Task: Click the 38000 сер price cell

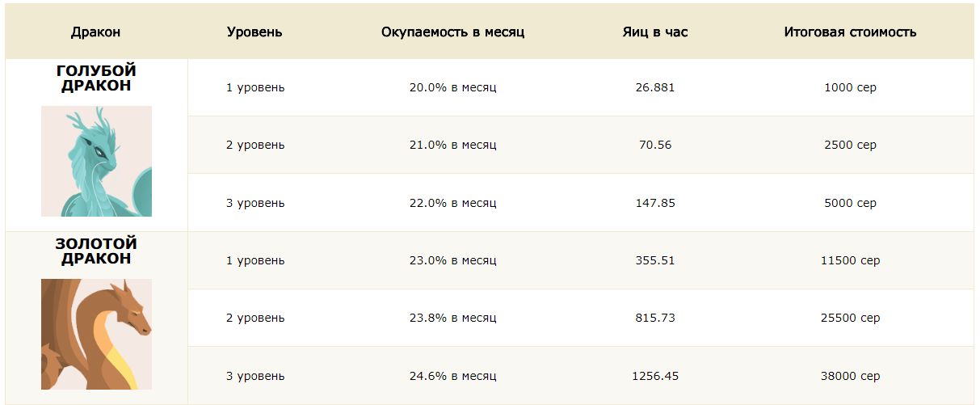Action: pyautogui.click(x=850, y=376)
